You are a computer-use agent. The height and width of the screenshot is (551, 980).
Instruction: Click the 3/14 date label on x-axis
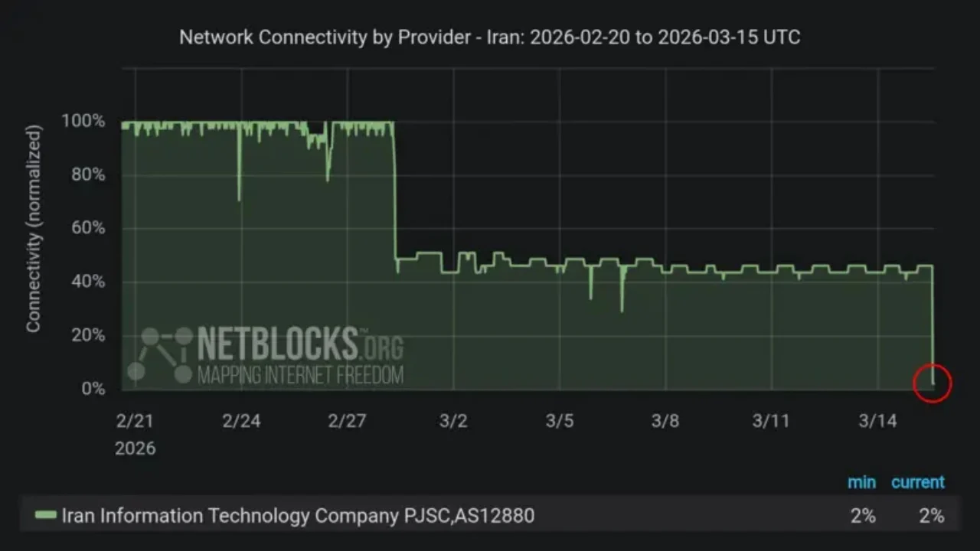pyautogui.click(x=877, y=421)
